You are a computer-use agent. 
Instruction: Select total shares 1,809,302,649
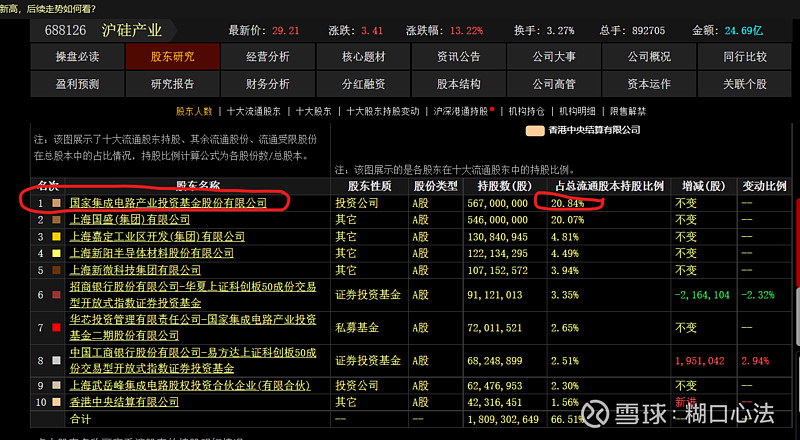click(503, 419)
